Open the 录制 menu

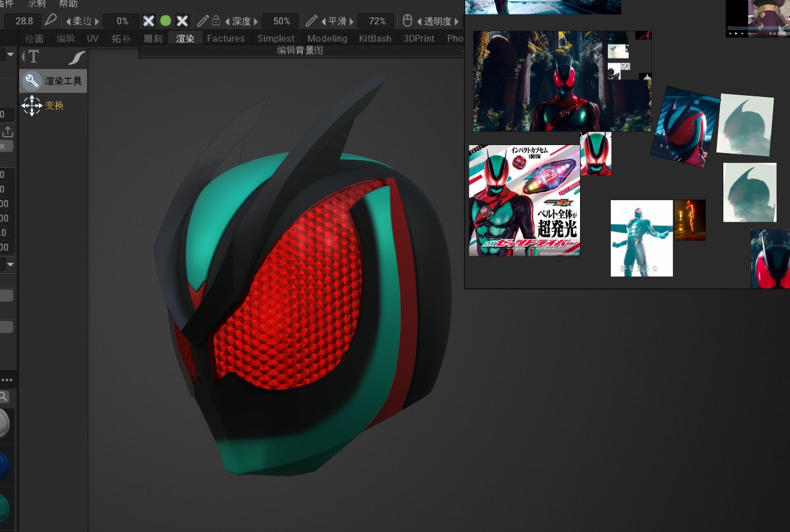[x=37, y=3]
